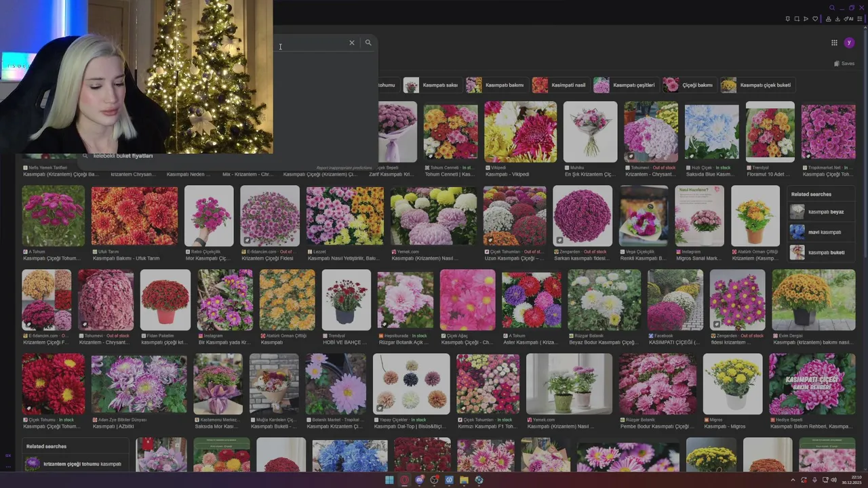This screenshot has height=488, width=868.
Task: Click 'Report inappropriate predictions' link
Action: [x=344, y=167]
